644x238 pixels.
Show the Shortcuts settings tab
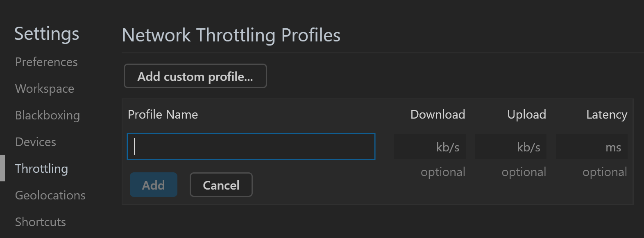pos(41,222)
